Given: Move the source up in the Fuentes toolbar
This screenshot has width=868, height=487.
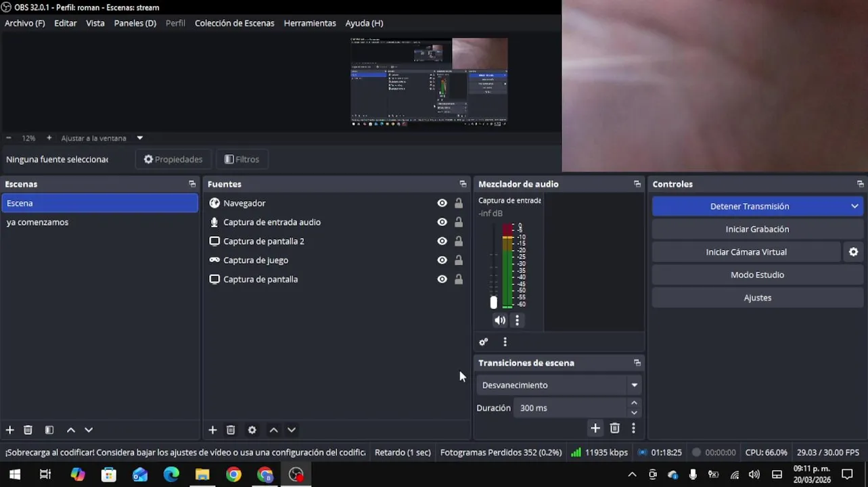Looking at the screenshot, I should (x=273, y=430).
